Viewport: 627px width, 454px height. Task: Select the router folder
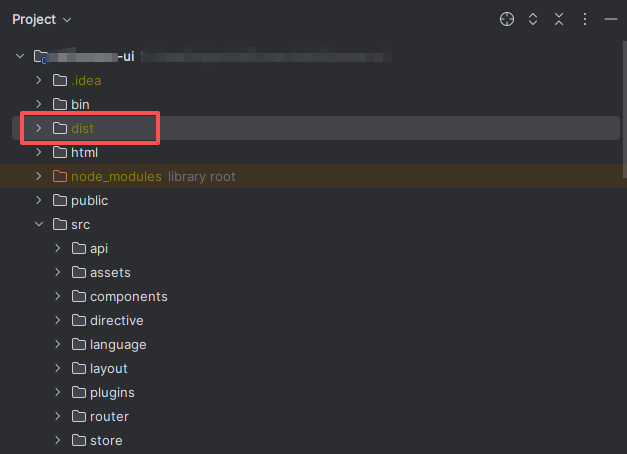coord(109,416)
